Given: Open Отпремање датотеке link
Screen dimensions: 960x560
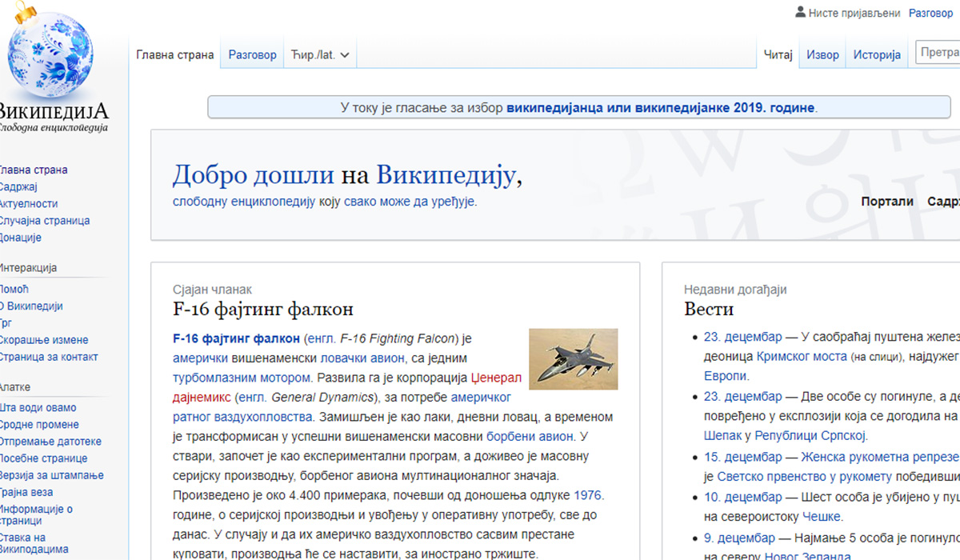Looking at the screenshot, I should click(49, 441).
